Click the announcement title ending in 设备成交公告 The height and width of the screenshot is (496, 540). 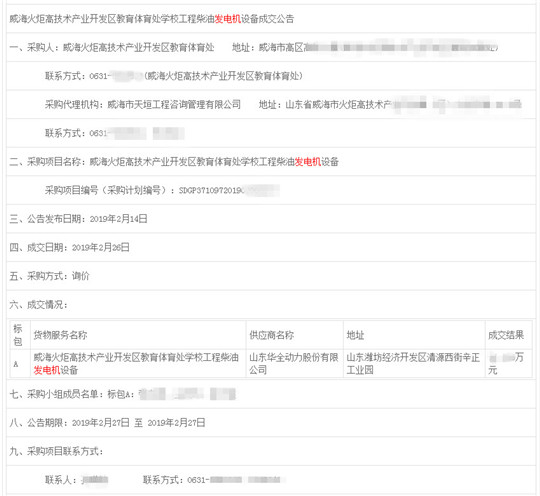coord(152,19)
